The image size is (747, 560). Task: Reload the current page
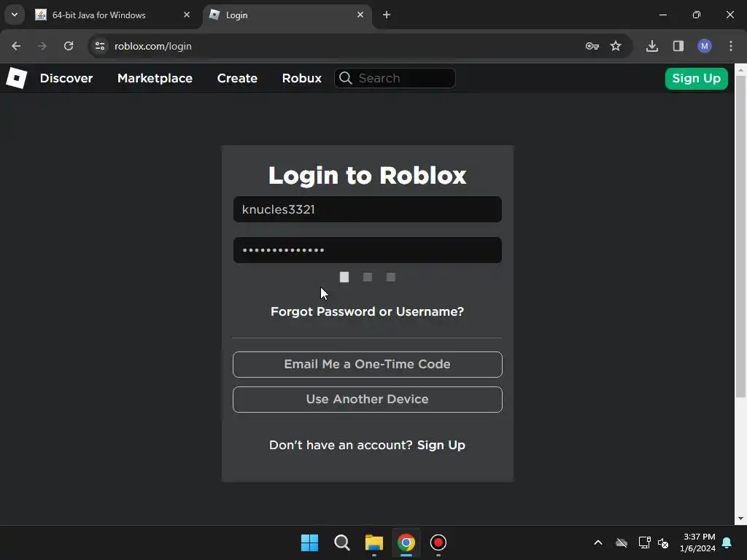coord(69,46)
